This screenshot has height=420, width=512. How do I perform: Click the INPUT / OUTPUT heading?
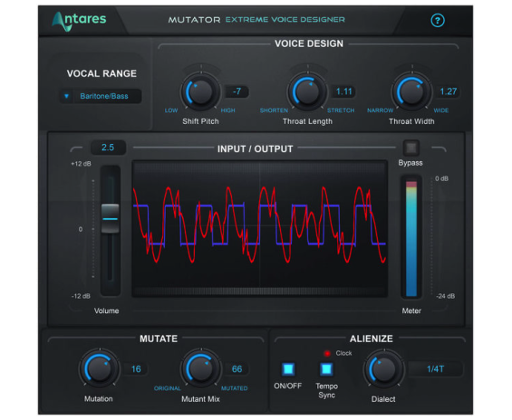(x=255, y=149)
